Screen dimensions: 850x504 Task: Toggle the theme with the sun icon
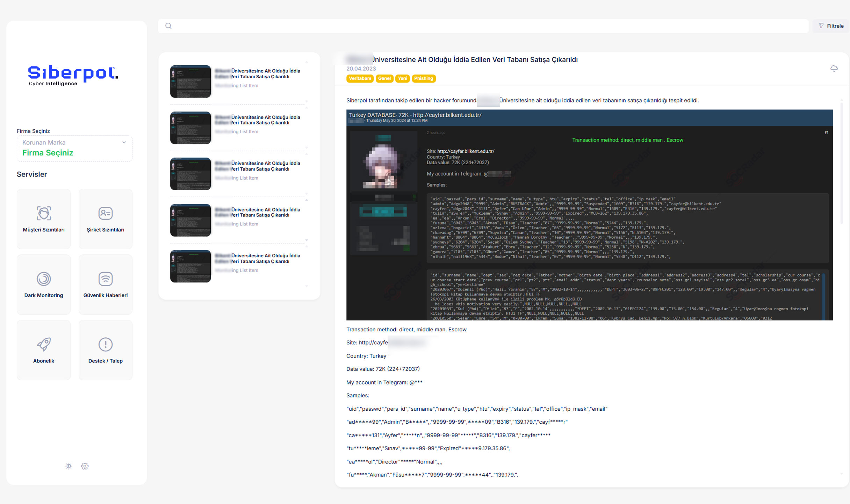69,466
